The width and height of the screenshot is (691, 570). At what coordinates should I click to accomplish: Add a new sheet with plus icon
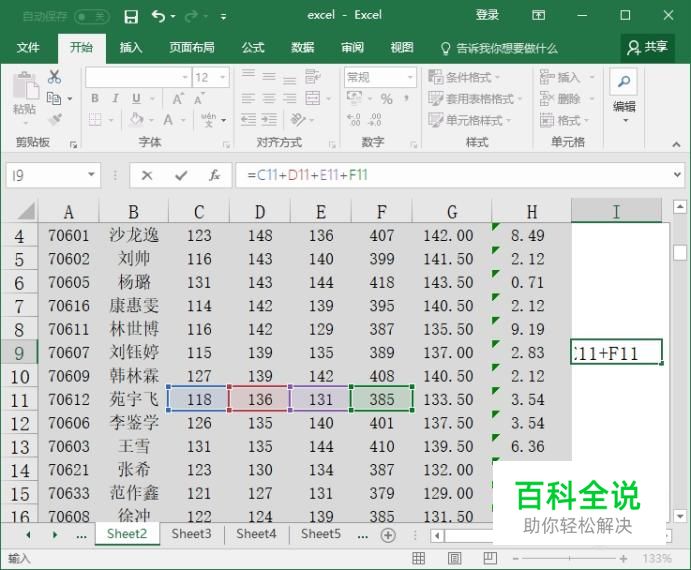pos(388,535)
